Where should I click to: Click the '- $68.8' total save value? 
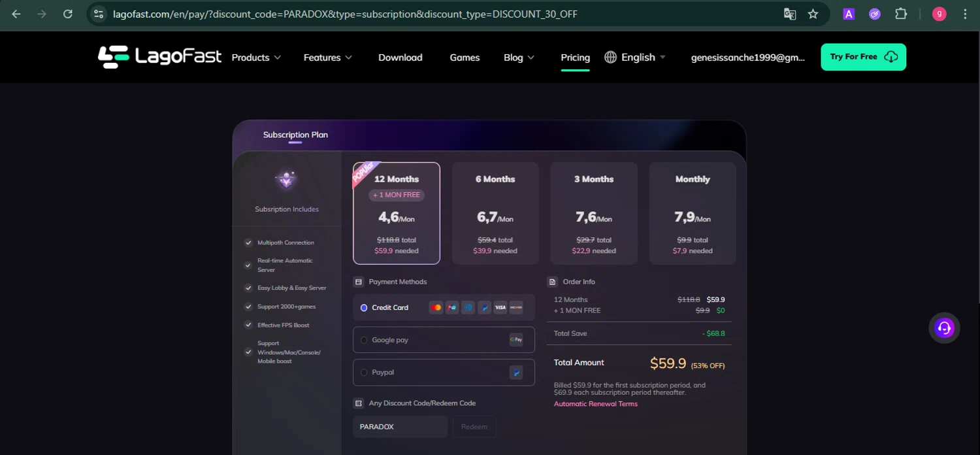[x=713, y=333]
